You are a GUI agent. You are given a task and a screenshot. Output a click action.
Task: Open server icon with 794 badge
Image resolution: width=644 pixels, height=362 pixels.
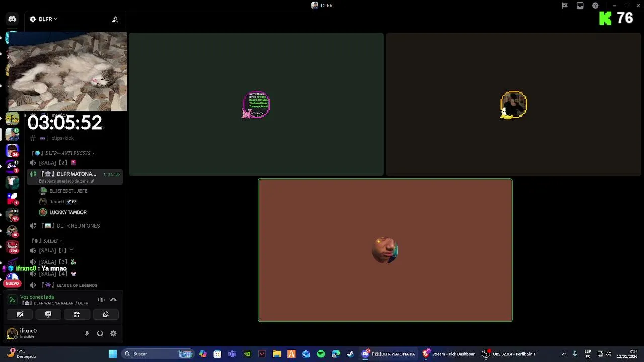[12, 246]
